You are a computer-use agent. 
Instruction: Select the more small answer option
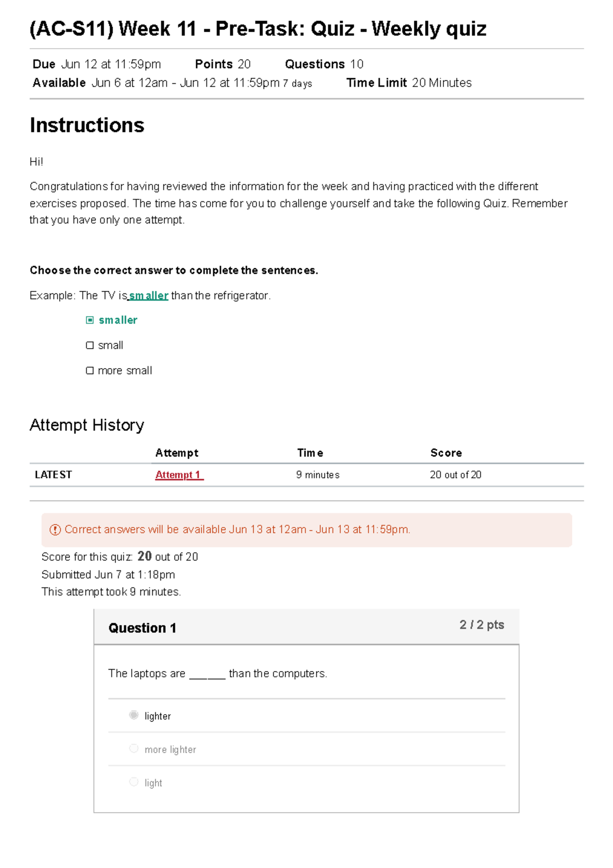point(124,370)
